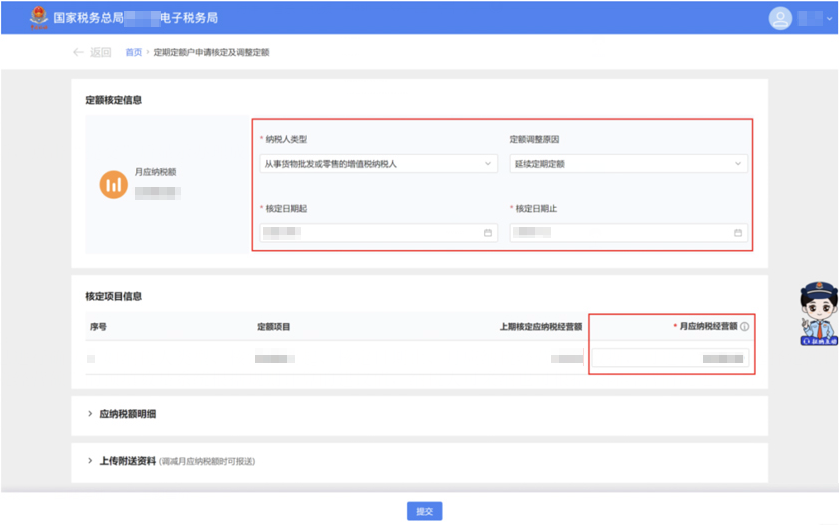
Task: Click the 核定日期止 date field
Action: 620,232
